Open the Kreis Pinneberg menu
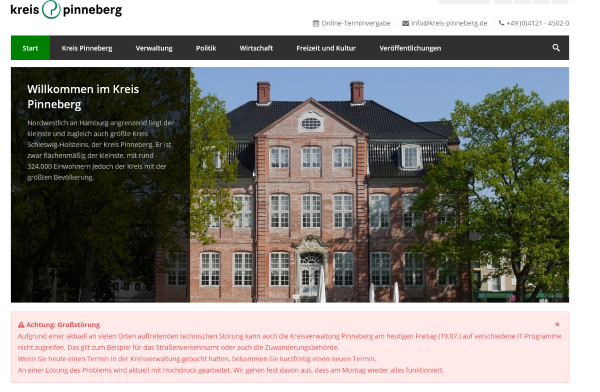Screen dimensions: 600x392 coord(87,48)
